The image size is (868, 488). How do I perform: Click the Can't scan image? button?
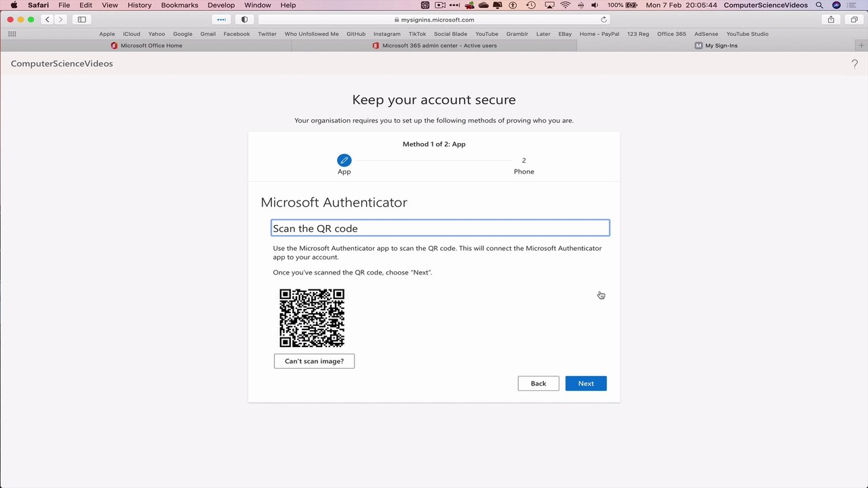[314, 361]
